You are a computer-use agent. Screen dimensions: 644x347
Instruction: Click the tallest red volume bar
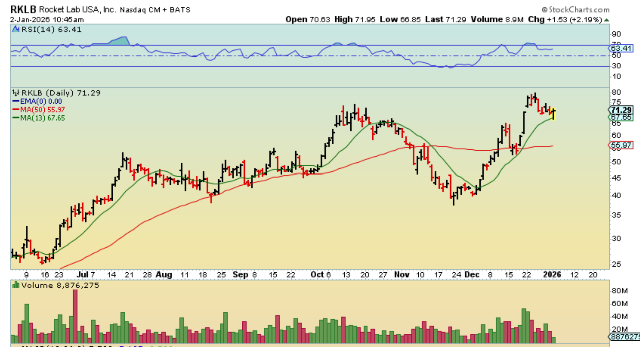(x=75, y=316)
